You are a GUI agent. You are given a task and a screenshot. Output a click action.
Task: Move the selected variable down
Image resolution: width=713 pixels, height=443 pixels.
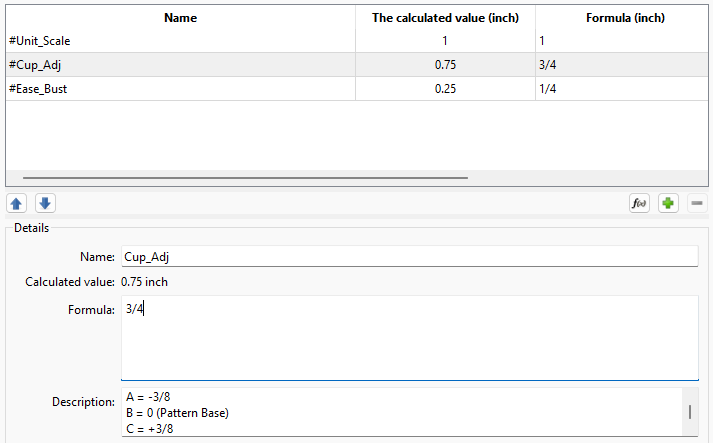pos(45,203)
